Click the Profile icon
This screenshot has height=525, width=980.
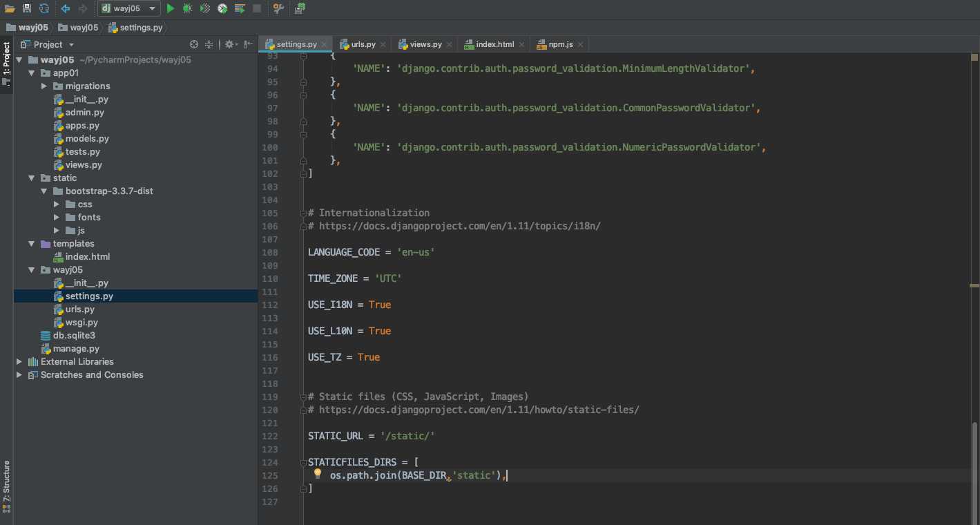222,8
